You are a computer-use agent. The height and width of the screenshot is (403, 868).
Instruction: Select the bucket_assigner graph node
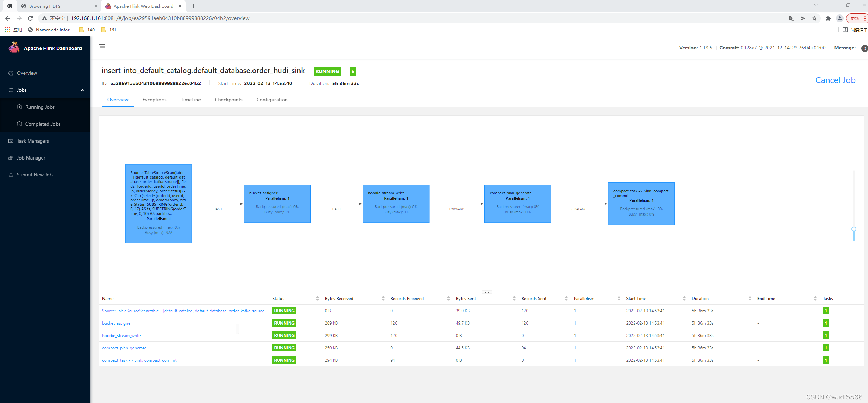point(277,204)
